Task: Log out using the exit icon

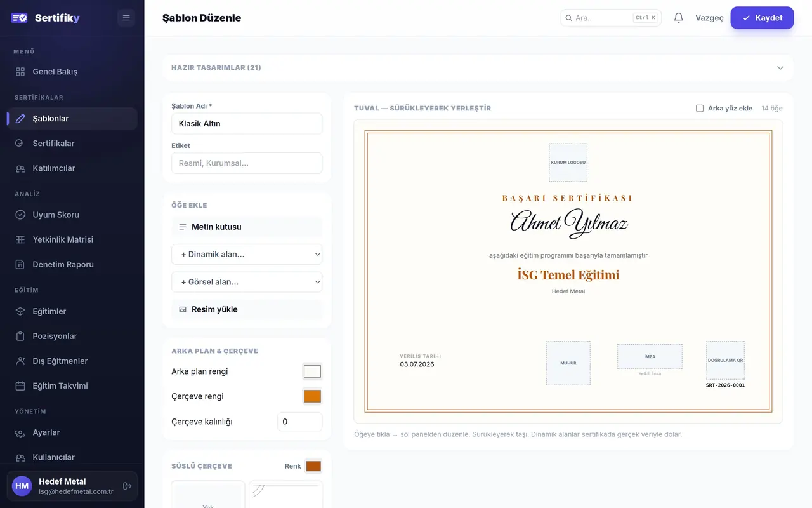Action: pos(128,486)
